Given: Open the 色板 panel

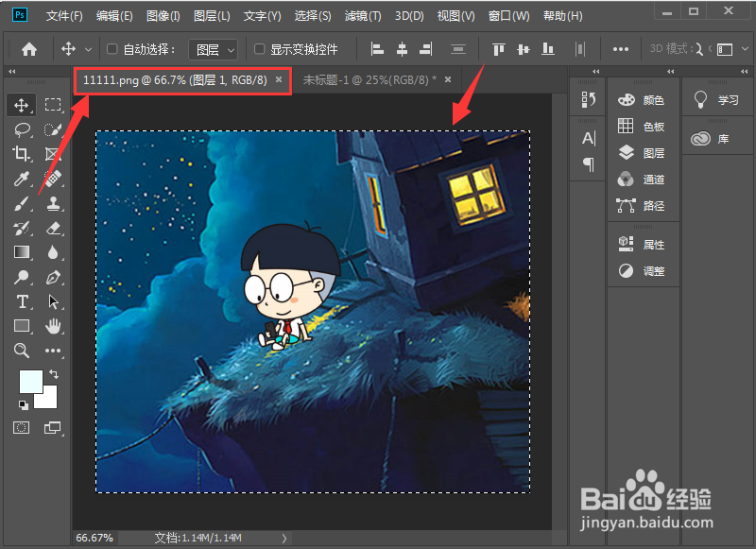Looking at the screenshot, I should click(x=643, y=127).
